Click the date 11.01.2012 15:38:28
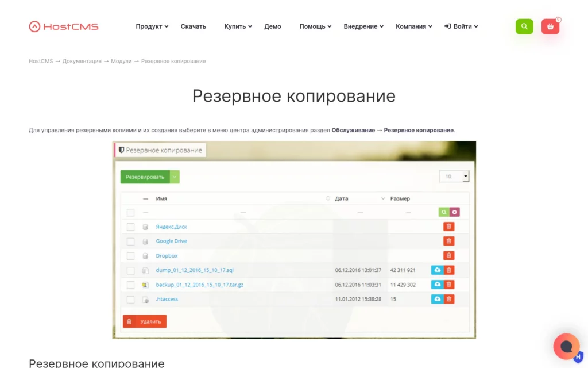Image resolution: width=588 pixels, height=368 pixels. point(358,299)
